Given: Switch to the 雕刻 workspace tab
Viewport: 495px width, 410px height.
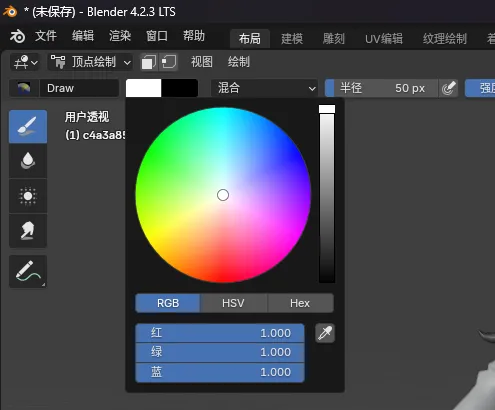Looking at the screenshot, I should coord(333,39).
